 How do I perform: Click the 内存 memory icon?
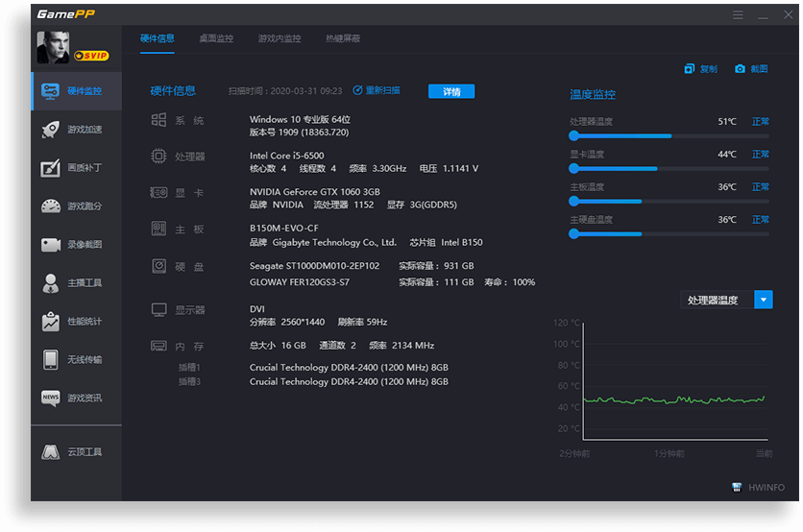(x=158, y=346)
